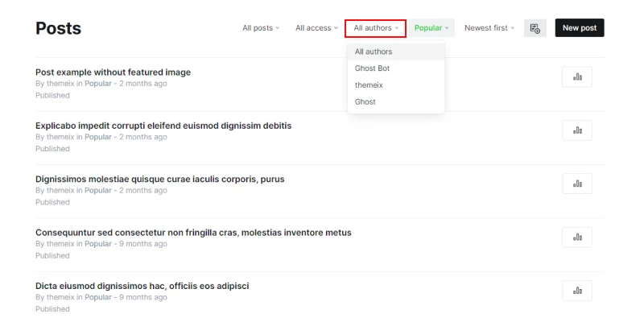The width and height of the screenshot is (644, 322).
Task: Click the New post button
Action: [579, 28]
